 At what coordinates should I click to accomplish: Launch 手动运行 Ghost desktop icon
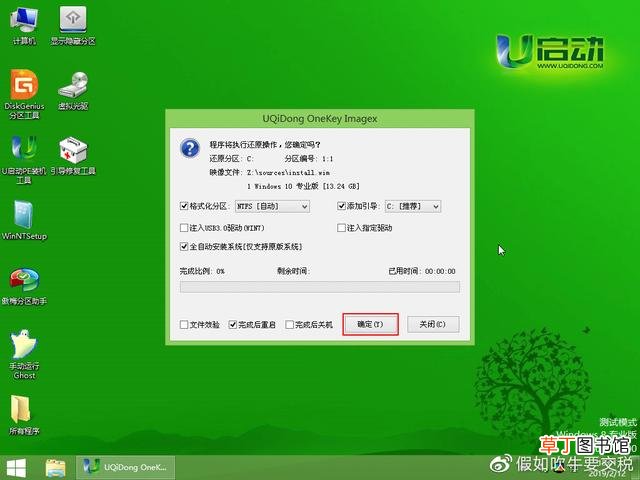point(24,354)
